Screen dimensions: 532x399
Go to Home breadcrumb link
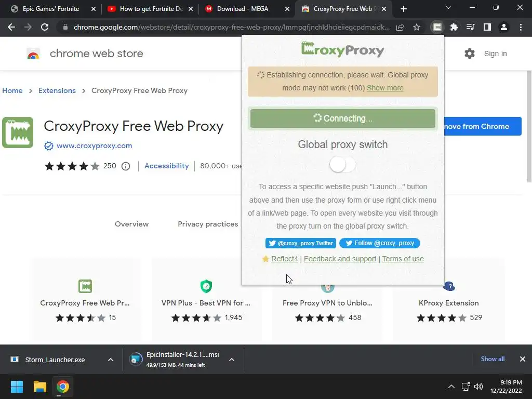tap(12, 90)
